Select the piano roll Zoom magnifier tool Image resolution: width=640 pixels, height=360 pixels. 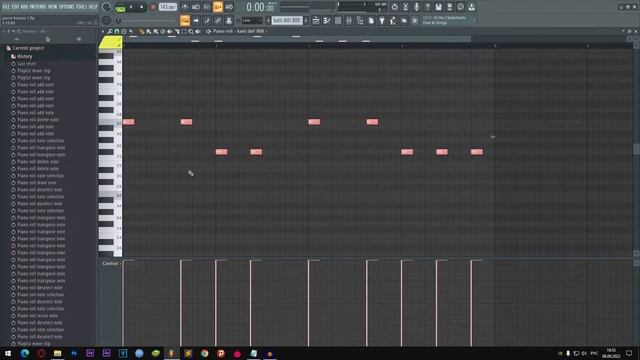[x=191, y=31]
